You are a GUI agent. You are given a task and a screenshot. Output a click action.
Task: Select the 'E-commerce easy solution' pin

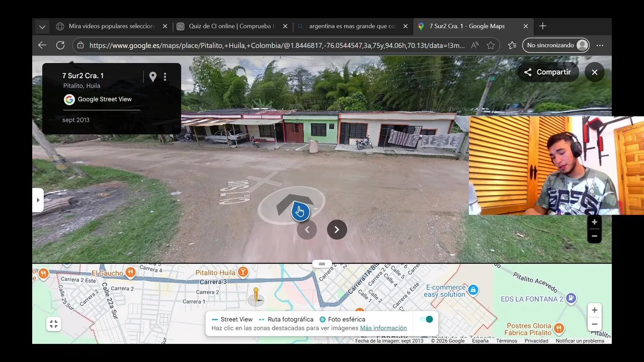(473, 290)
